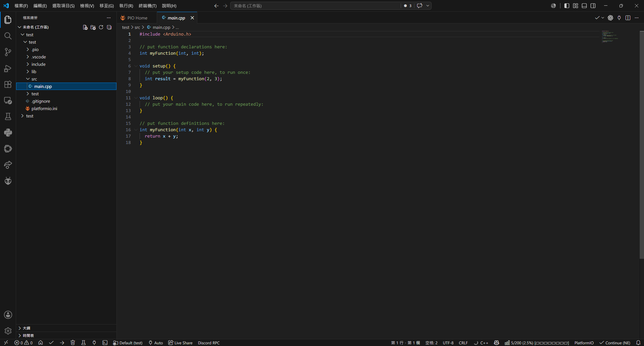
Task: Open the 終端機(T) menu
Action: [148, 6]
